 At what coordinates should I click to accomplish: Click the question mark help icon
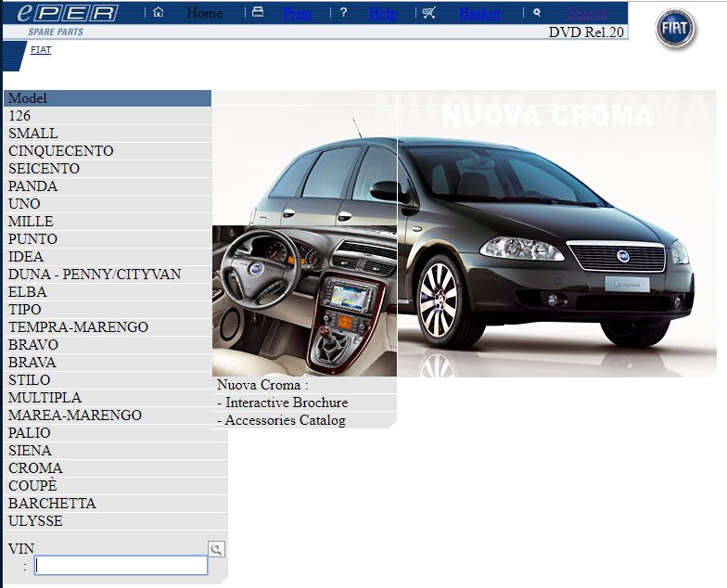tap(343, 13)
